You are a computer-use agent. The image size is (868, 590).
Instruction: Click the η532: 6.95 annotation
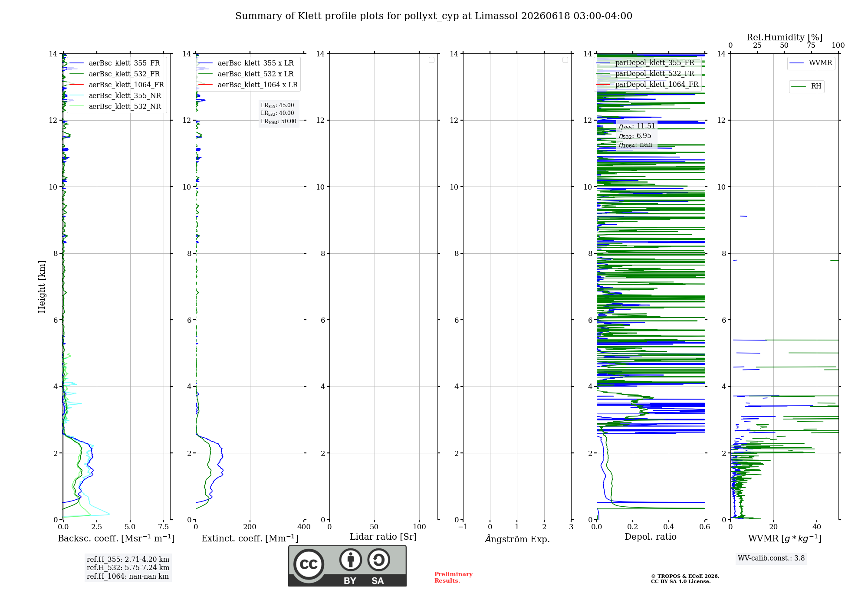tap(635, 136)
